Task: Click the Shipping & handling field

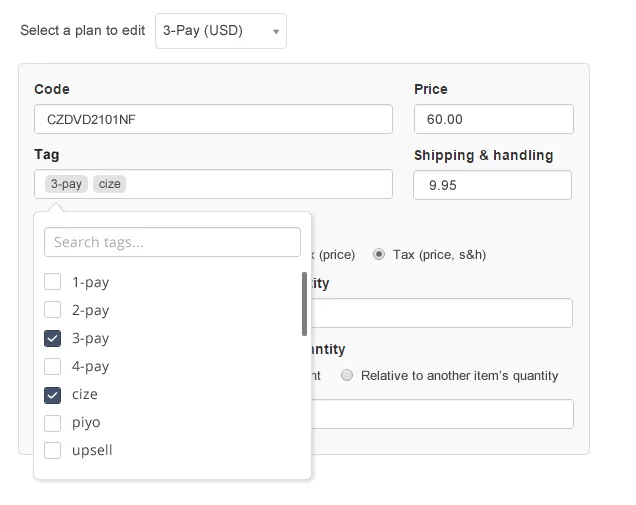Action: 492,185
